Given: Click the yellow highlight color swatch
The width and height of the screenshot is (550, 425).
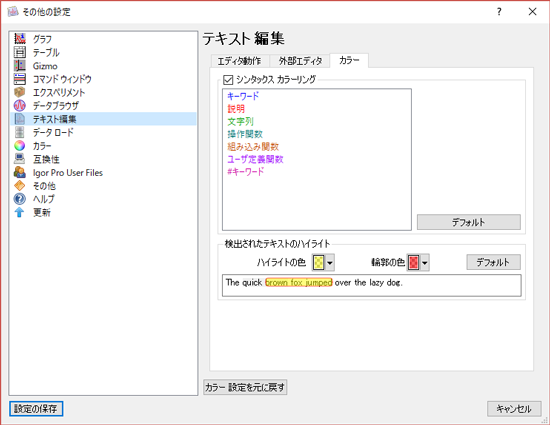Looking at the screenshot, I should tap(318, 263).
